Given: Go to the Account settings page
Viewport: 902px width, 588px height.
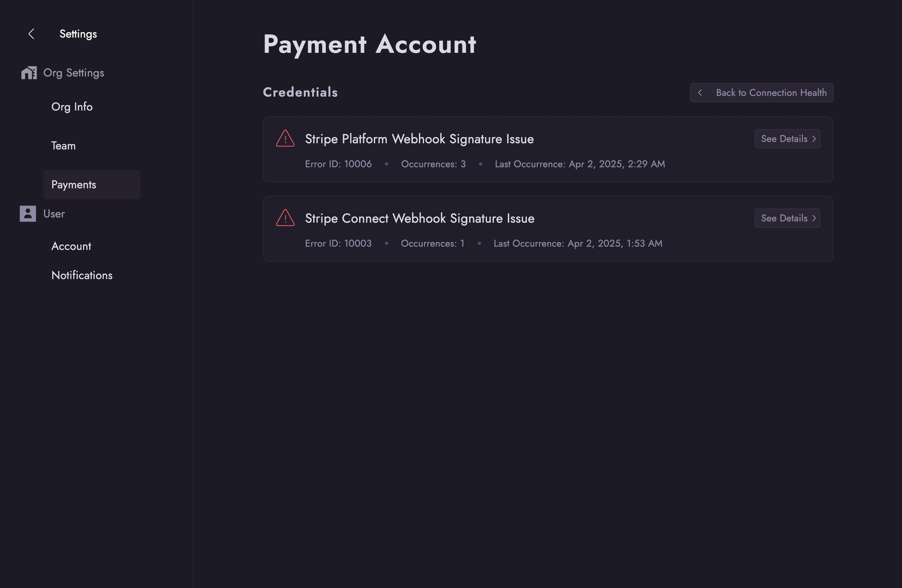Looking at the screenshot, I should point(71,246).
